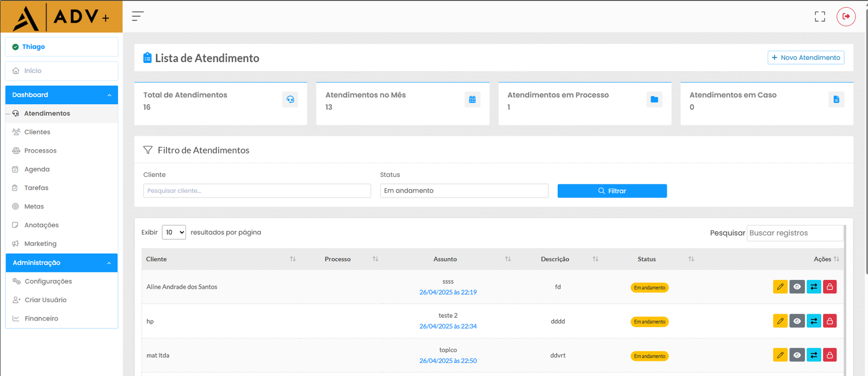868x376 pixels.
Task: Click the Novo Atendimento button
Action: coord(806,58)
